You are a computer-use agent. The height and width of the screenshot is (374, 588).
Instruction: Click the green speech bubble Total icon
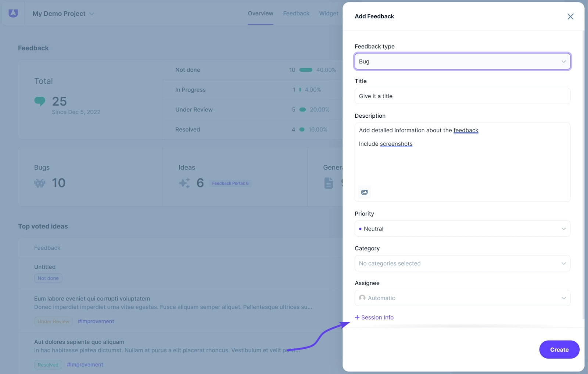pyautogui.click(x=40, y=101)
